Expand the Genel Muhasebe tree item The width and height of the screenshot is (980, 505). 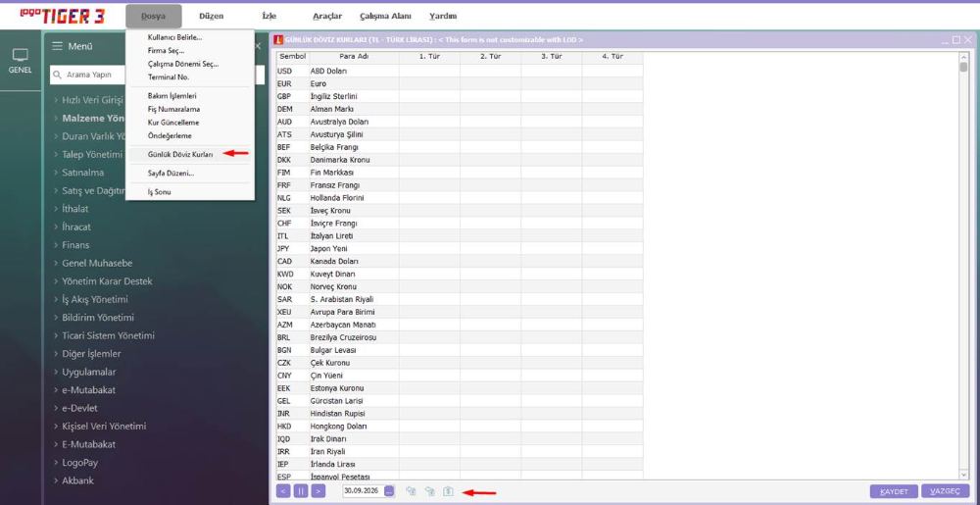click(x=97, y=263)
